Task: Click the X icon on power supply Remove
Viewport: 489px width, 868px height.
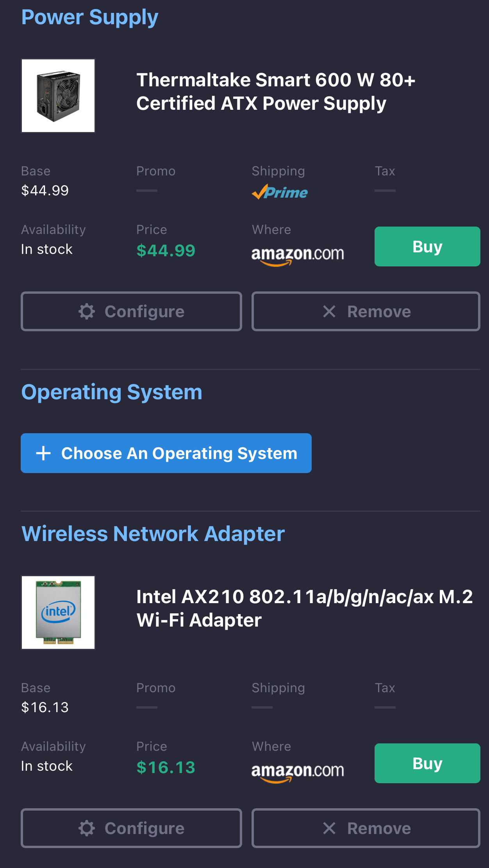Action: point(329,312)
